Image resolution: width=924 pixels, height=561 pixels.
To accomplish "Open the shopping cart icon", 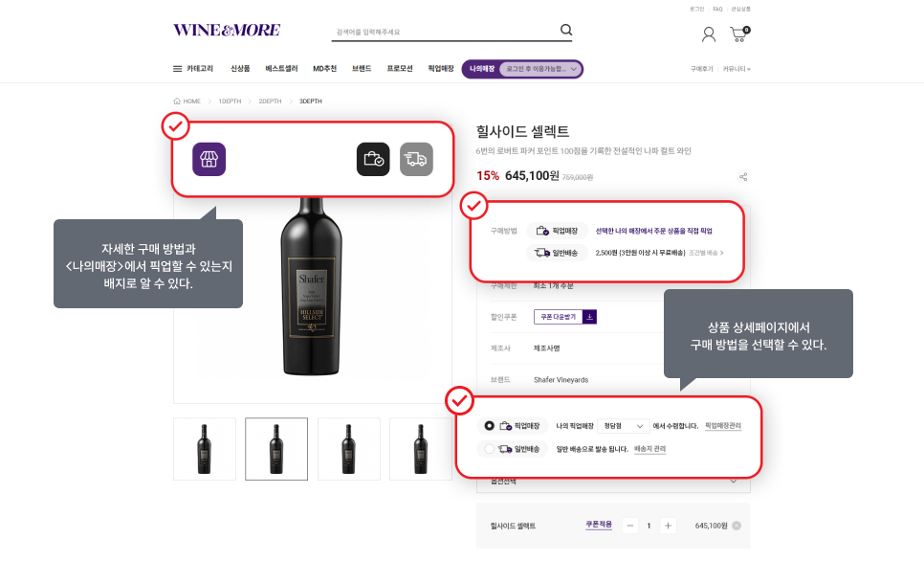I will pyautogui.click(x=739, y=34).
